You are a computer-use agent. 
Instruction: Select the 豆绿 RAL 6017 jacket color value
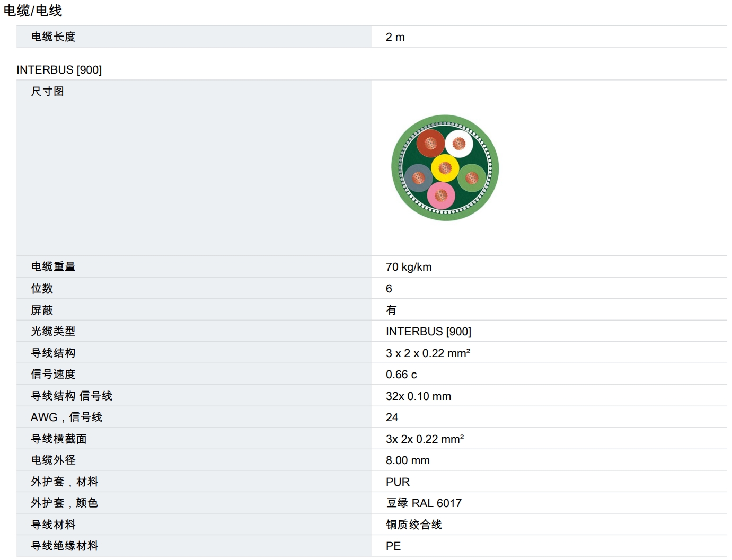(x=423, y=503)
